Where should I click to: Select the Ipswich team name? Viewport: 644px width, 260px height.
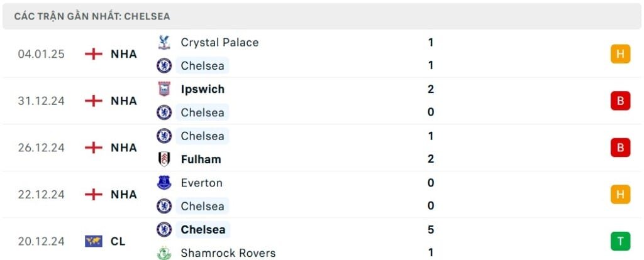click(x=203, y=89)
